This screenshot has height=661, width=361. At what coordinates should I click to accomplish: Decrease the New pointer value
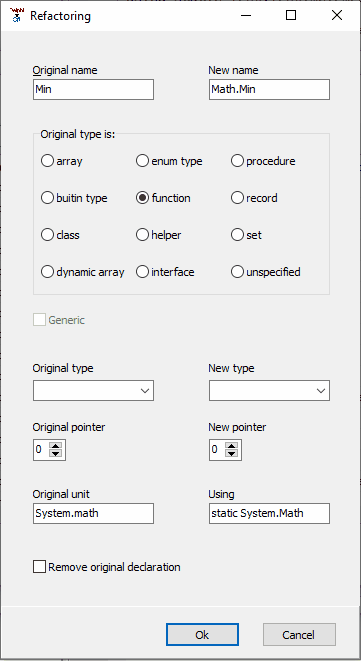tap(232, 454)
